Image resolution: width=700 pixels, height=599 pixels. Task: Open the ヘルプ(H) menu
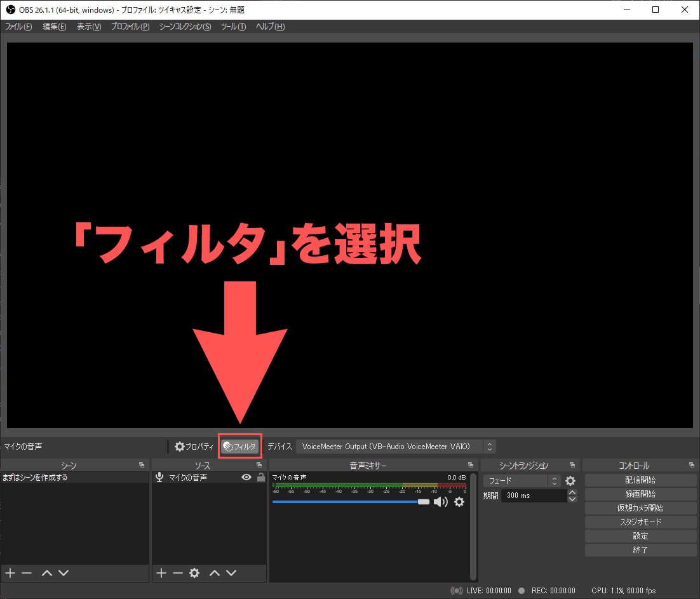(x=270, y=27)
